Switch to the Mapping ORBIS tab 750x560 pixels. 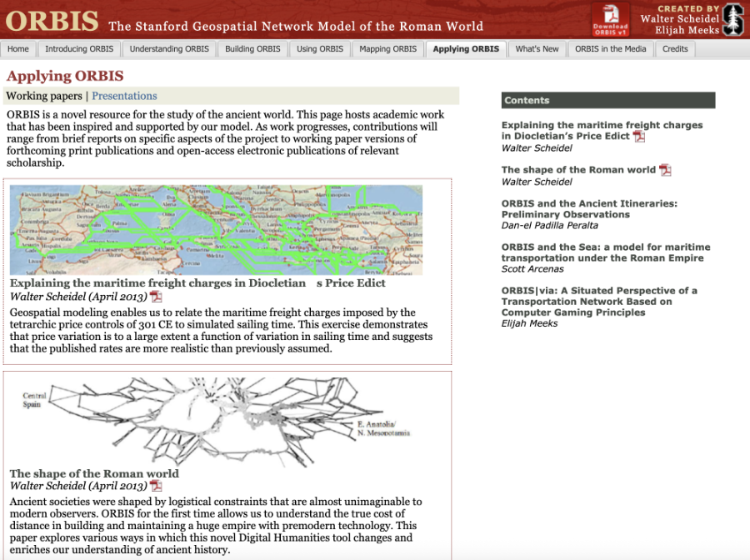tap(387, 49)
